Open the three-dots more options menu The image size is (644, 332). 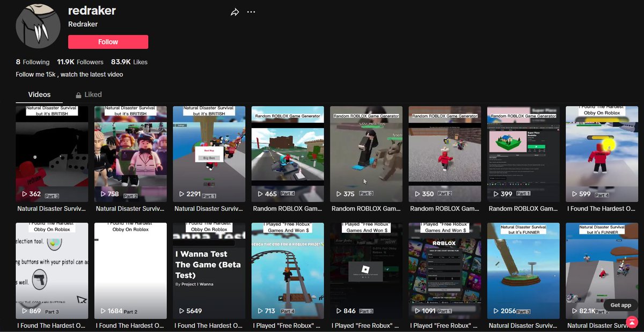[x=251, y=12]
